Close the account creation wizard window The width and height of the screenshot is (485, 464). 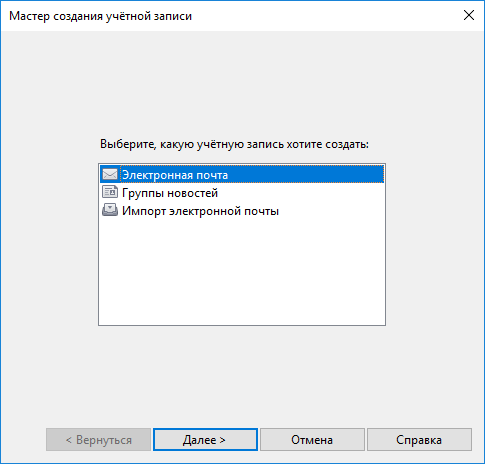point(469,15)
